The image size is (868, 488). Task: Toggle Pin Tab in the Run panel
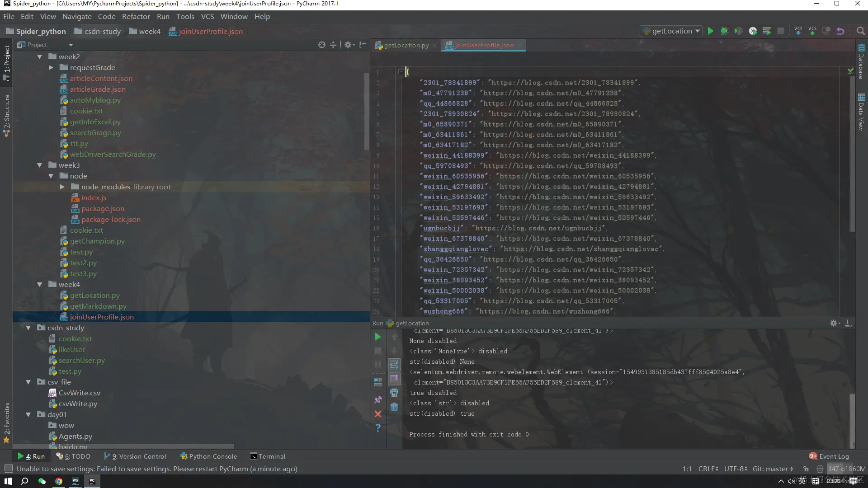pyautogui.click(x=378, y=400)
